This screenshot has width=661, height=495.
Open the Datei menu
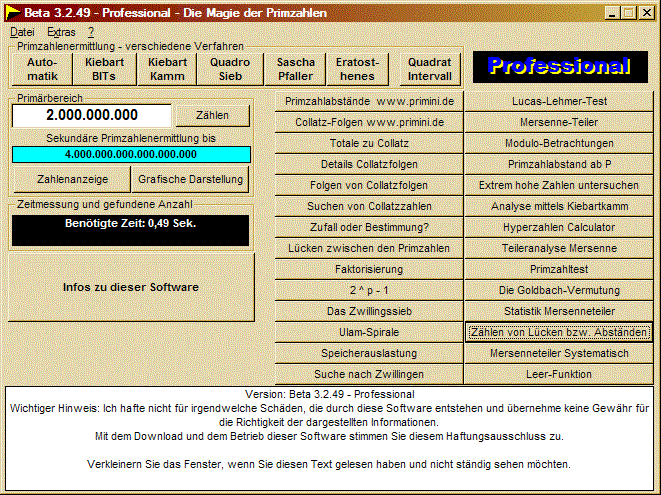[x=22, y=32]
